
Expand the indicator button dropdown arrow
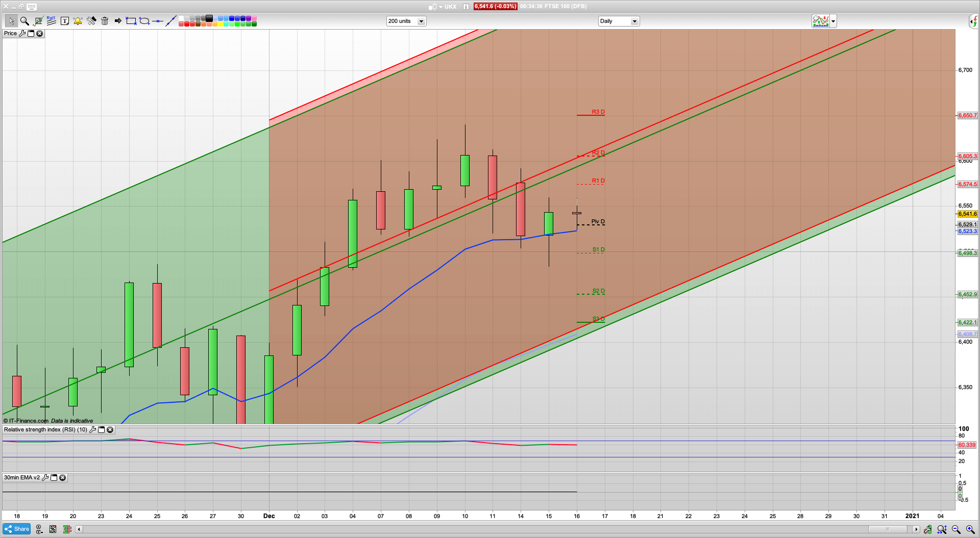coord(833,21)
